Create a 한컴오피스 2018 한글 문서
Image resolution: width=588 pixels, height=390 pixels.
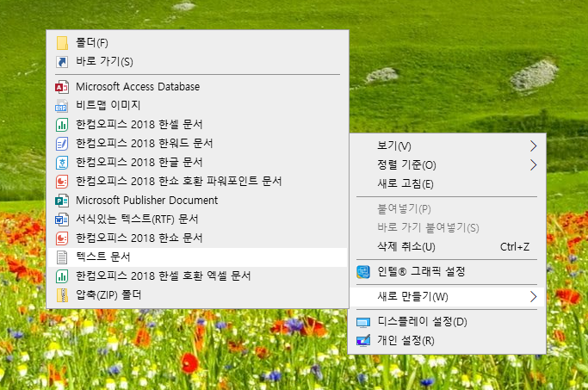pyautogui.click(x=198, y=163)
